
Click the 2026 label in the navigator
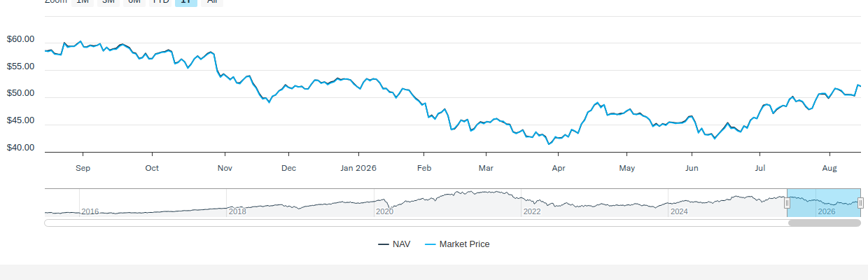pyautogui.click(x=827, y=211)
